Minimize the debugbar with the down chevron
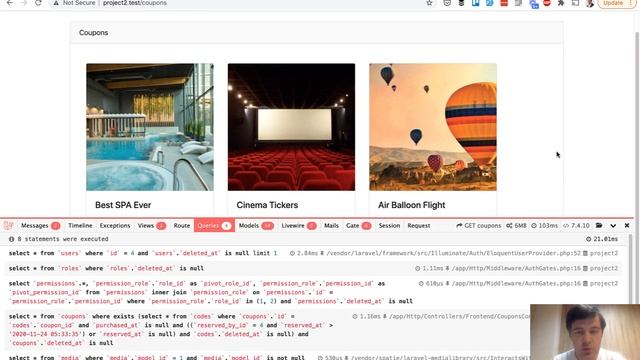 [x=613, y=225]
